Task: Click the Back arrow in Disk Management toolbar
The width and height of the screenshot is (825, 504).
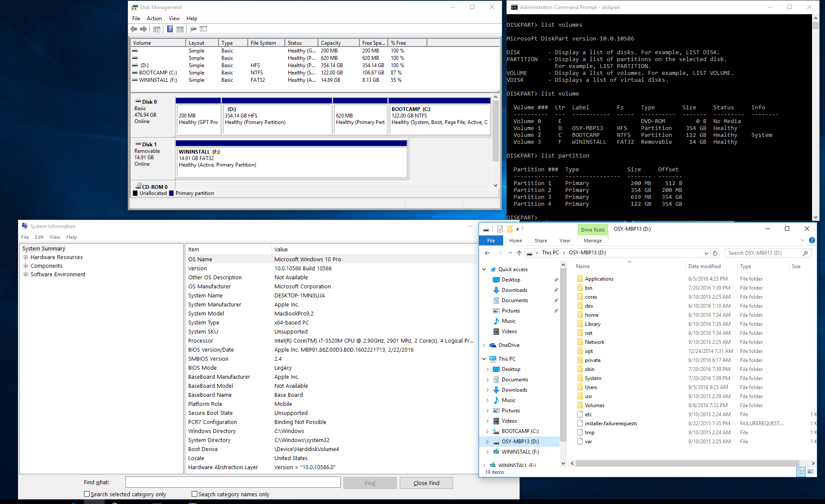Action: point(134,29)
